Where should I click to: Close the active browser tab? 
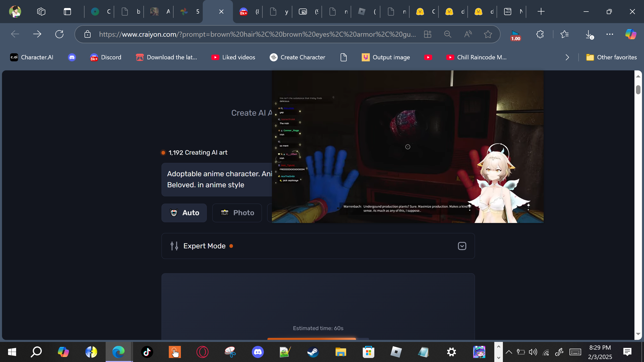pos(221,12)
